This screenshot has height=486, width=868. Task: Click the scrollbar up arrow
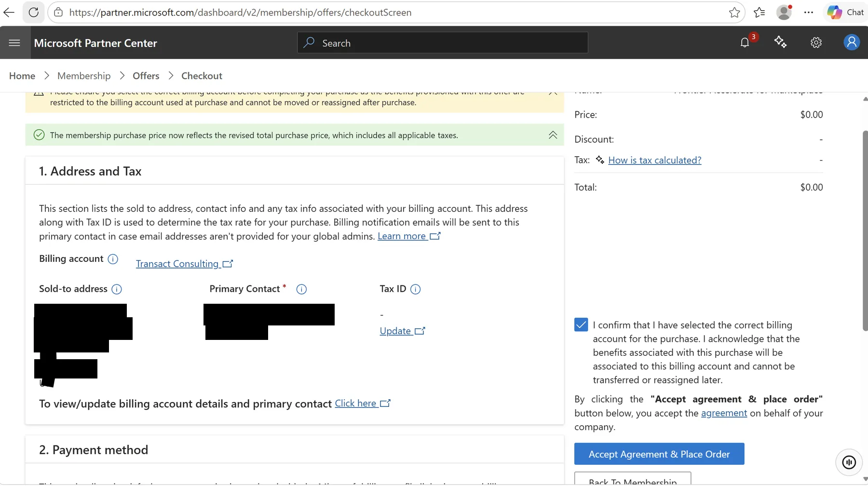pos(865,99)
